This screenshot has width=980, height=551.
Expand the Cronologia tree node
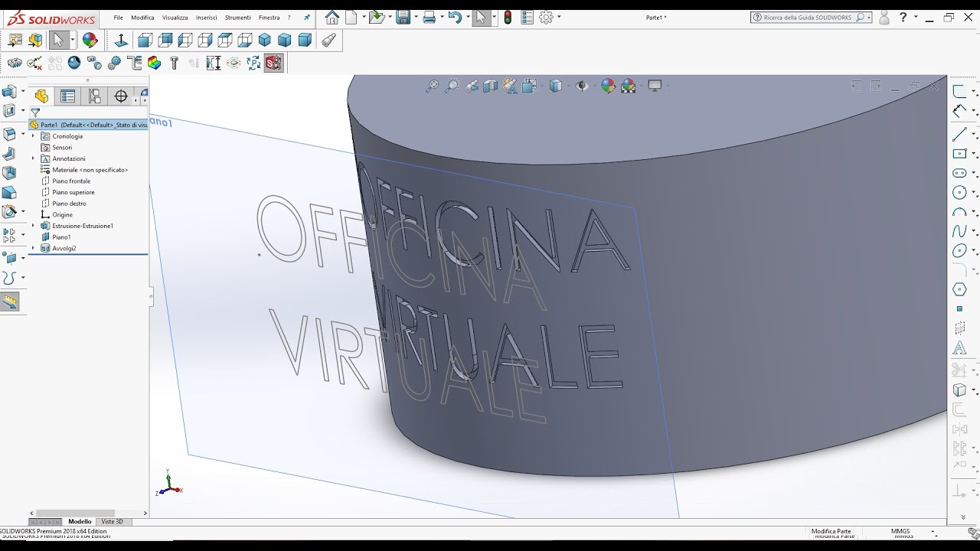33,136
